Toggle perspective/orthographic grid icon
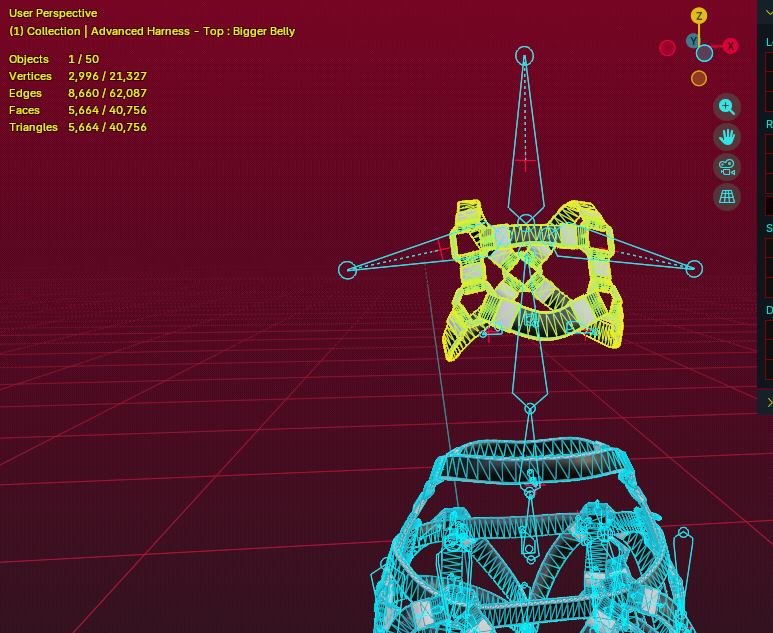This screenshot has width=773, height=633. point(727,197)
